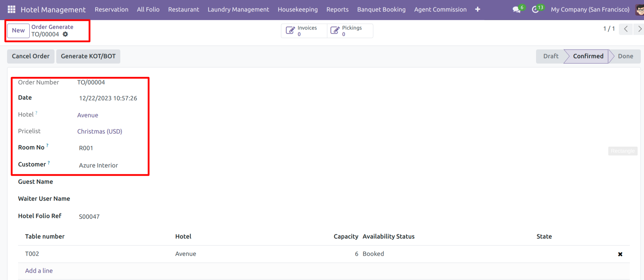Image resolution: width=644 pixels, height=280 pixels.
Task: Click the Cancel Order button
Action: 31,56
